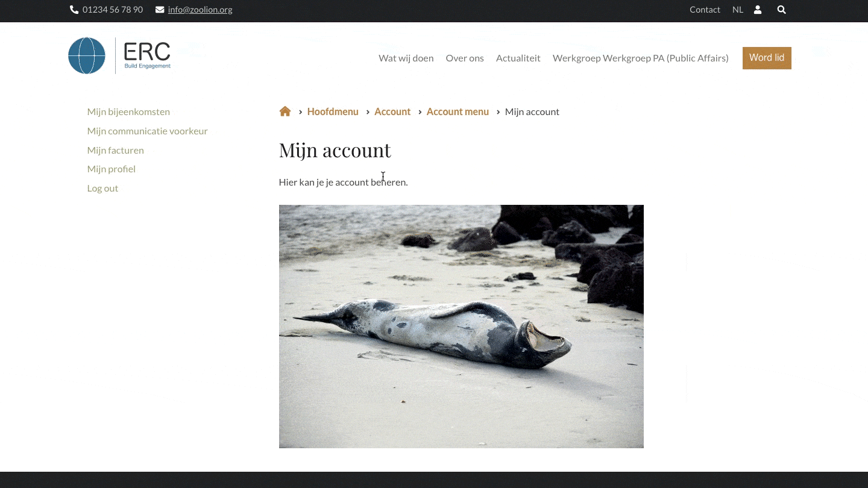Click the search magnifier icon
The image size is (868, 488).
pyautogui.click(x=781, y=10)
